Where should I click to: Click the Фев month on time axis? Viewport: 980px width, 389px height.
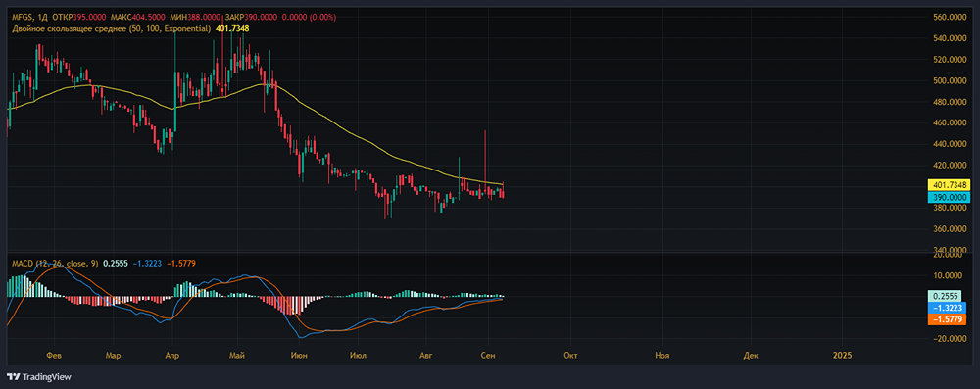[55, 356]
